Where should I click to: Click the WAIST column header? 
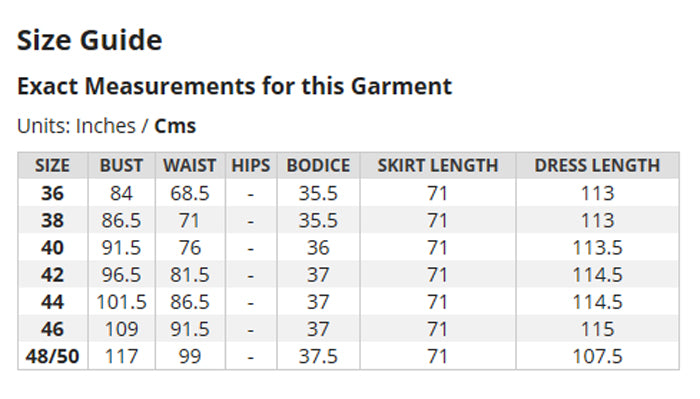tap(190, 166)
